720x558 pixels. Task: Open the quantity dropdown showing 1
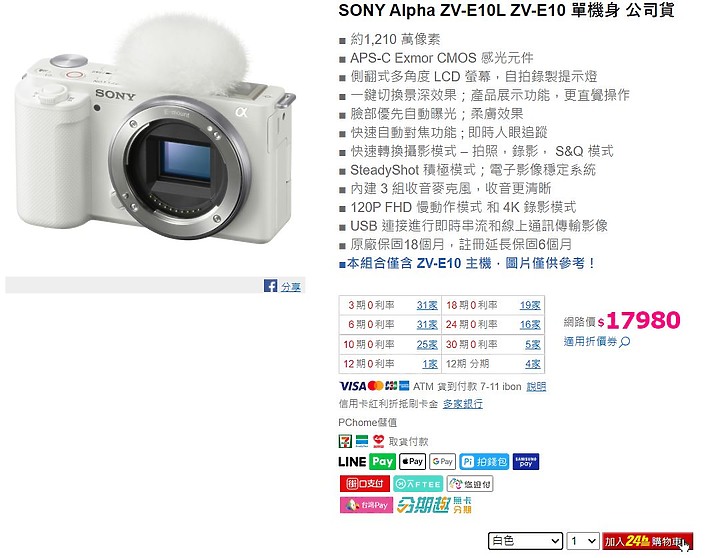point(583,541)
